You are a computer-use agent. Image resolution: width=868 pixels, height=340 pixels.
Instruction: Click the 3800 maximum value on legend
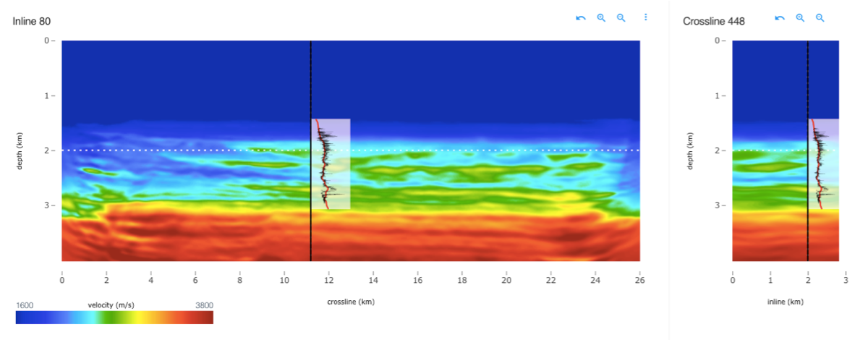(205, 305)
